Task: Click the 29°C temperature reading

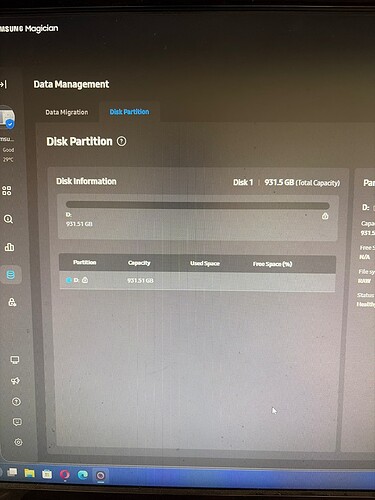Action: point(8,159)
